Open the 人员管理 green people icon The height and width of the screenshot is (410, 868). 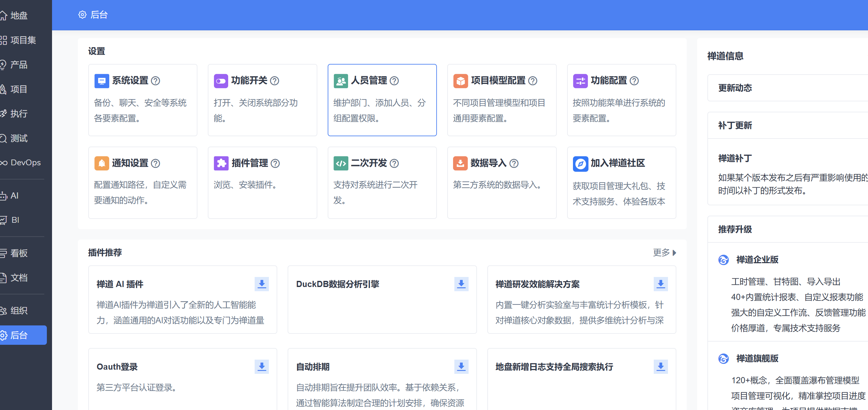click(340, 81)
